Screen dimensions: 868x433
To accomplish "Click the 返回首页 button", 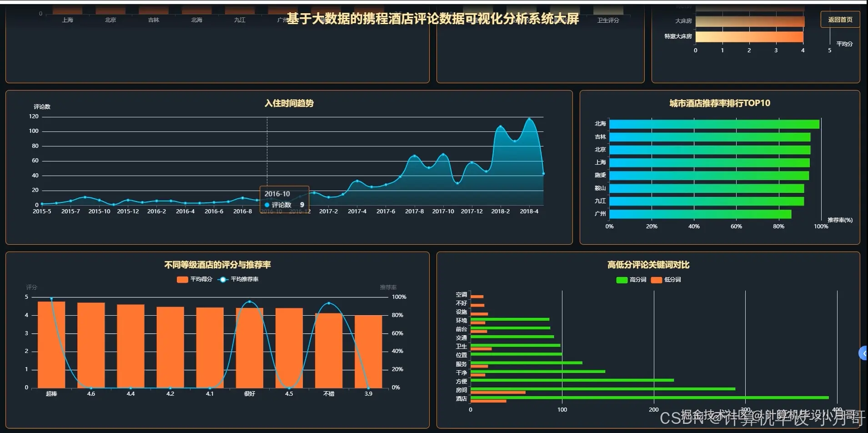I will 839,20.
